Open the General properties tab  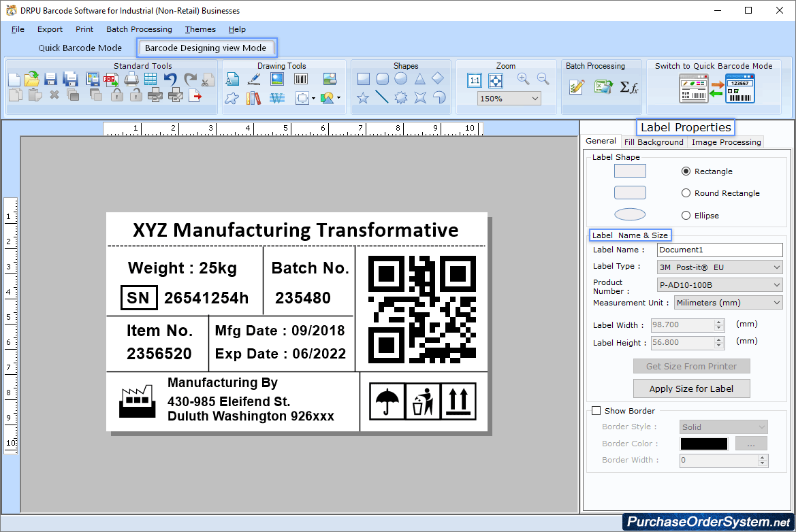601,141
